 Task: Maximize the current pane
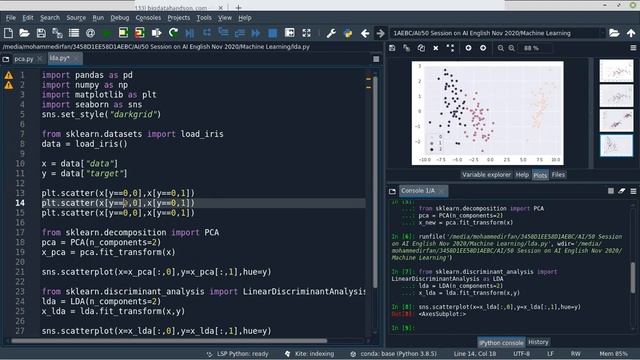click(x=289, y=33)
